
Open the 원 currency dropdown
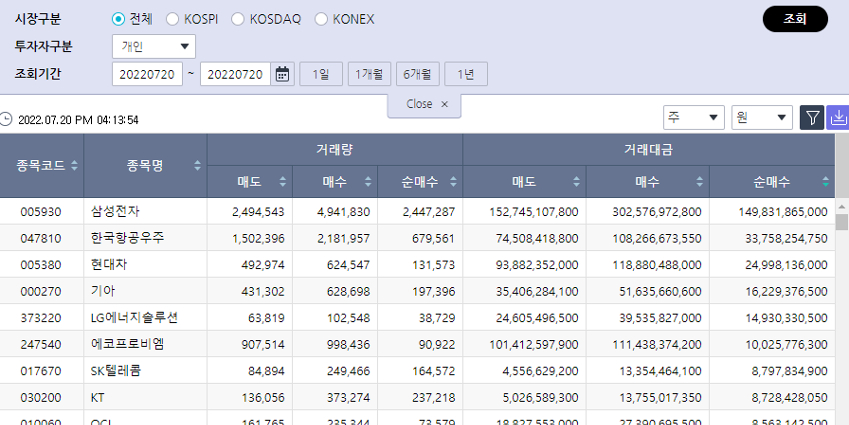pyautogui.click(x=762, y=118)
